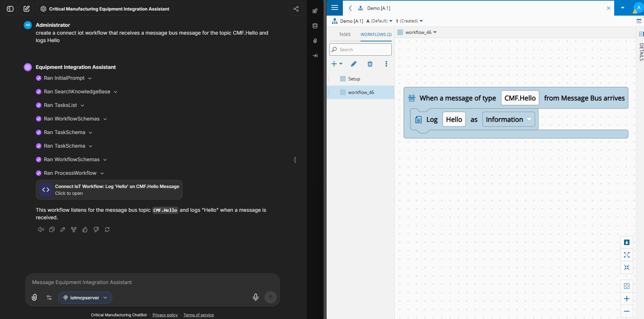The height and width of the screenshot is (319, 644).
Task: Click the microphone voice input icon
Action: click(256, 297)
